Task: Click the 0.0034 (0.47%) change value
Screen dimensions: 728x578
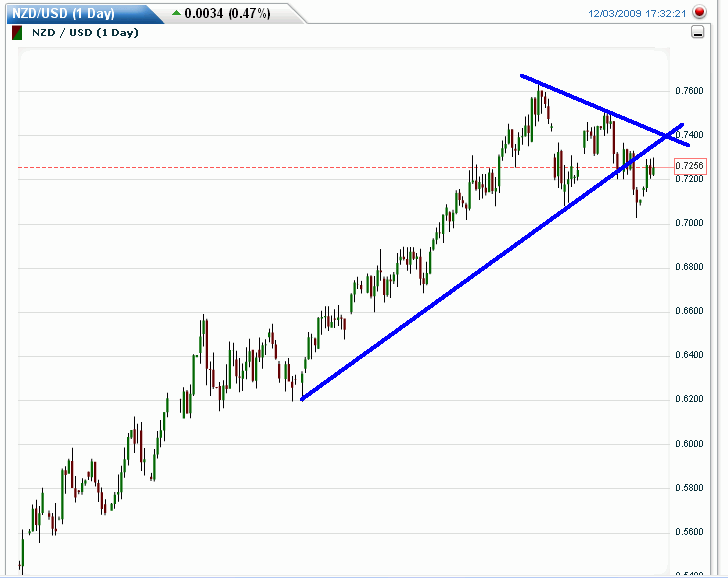Action: (227, 13)
